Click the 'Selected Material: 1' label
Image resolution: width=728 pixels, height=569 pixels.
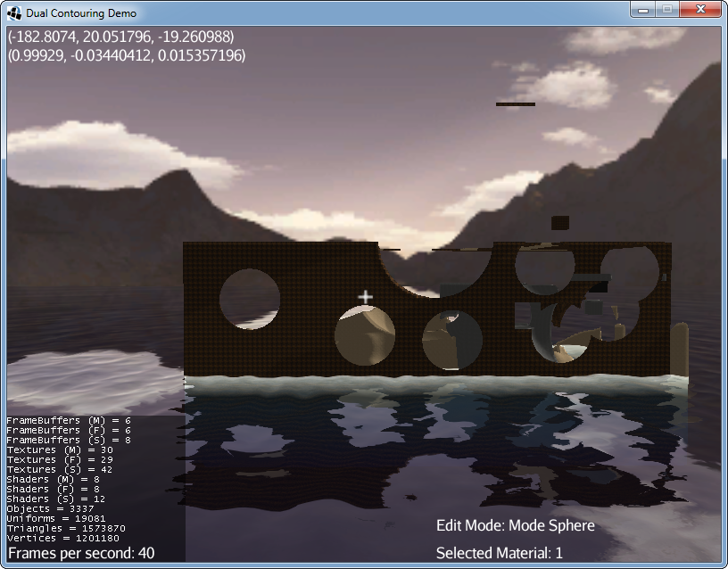[x=499, y=553]
